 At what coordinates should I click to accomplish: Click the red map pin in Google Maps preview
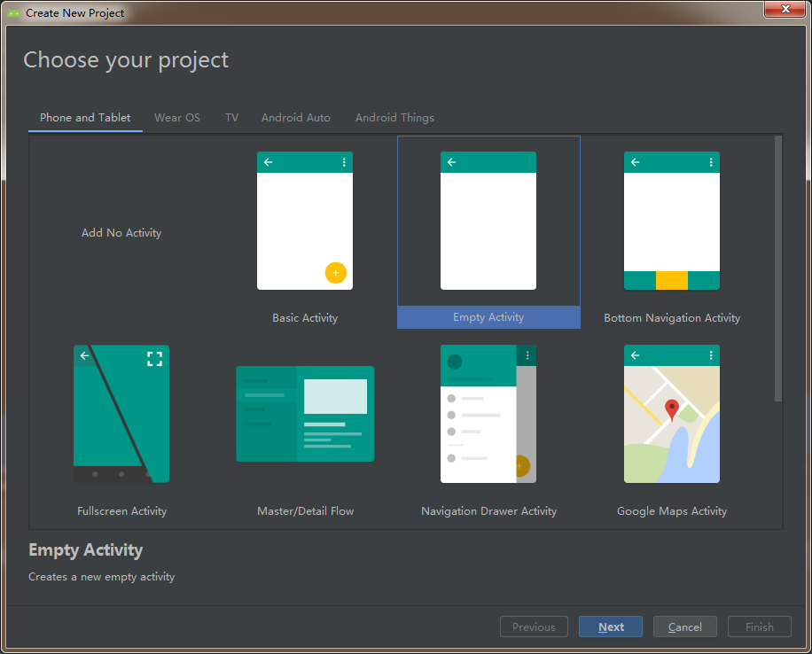click(672, 409)
